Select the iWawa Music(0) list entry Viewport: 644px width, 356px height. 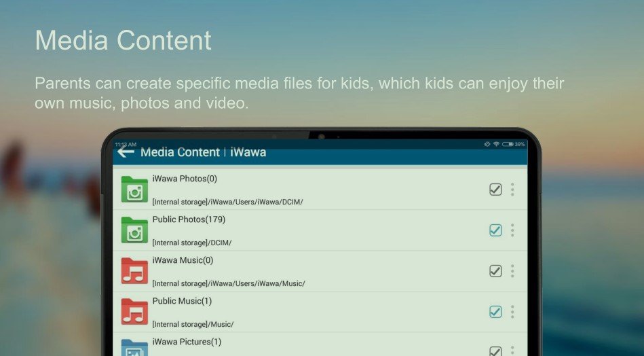(183, 260)
